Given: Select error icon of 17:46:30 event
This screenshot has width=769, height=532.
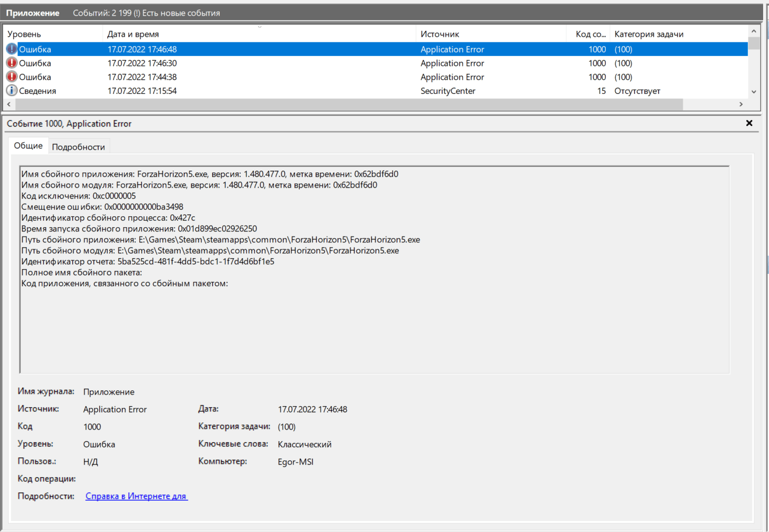Looking at the screenshot, I should [x=12, y=63].
